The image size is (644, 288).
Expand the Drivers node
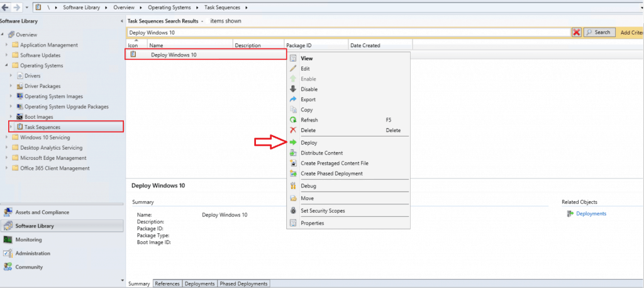tap(11, 76)
